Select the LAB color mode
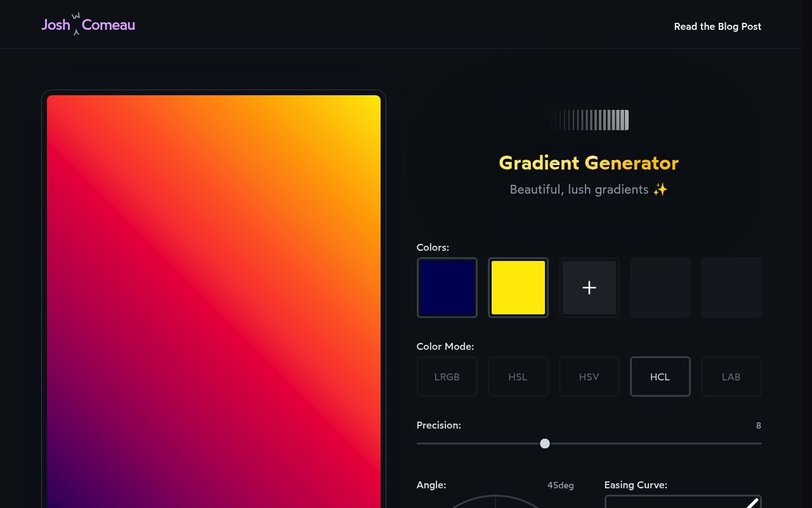The height and width of the screenshot is (508, 812). tap(731, 377)
